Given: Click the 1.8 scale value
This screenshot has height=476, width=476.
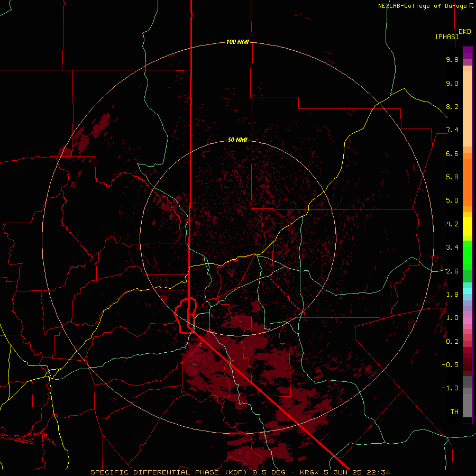Looking at the screenshot, I should [x=452, y=295].
